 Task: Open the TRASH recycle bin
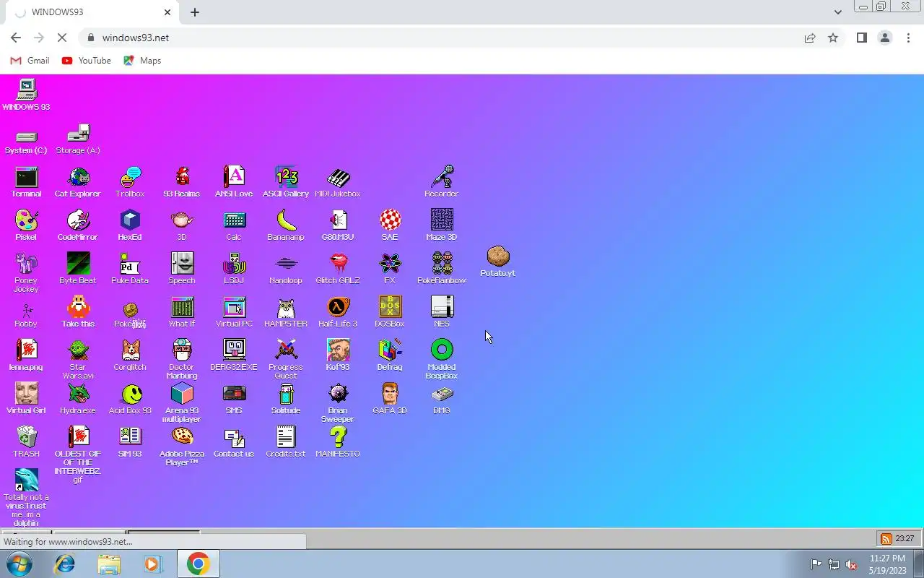tap(26, 441)
